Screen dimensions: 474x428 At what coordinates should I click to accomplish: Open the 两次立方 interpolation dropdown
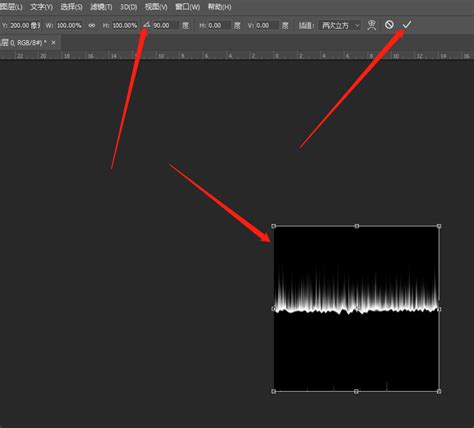coord(339,25)
